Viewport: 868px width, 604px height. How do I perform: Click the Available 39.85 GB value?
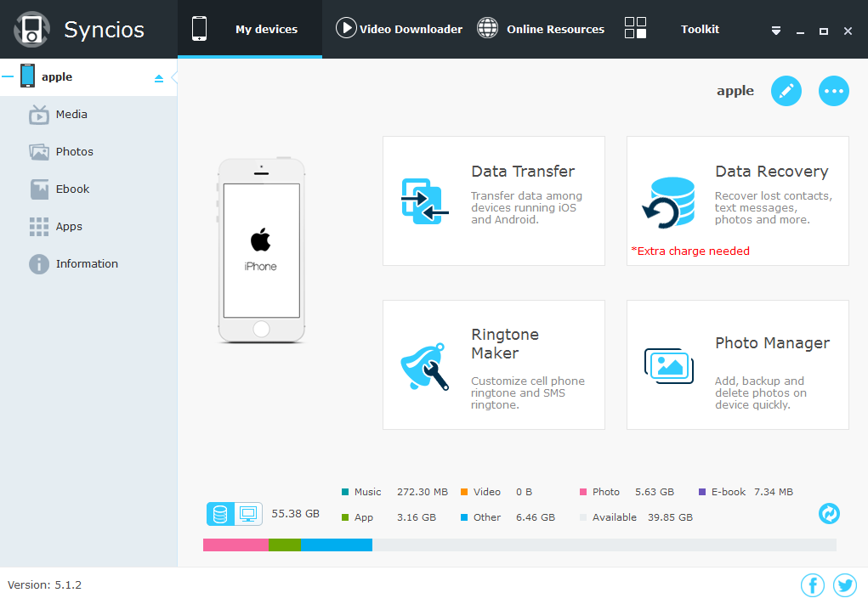click(670, 517)
